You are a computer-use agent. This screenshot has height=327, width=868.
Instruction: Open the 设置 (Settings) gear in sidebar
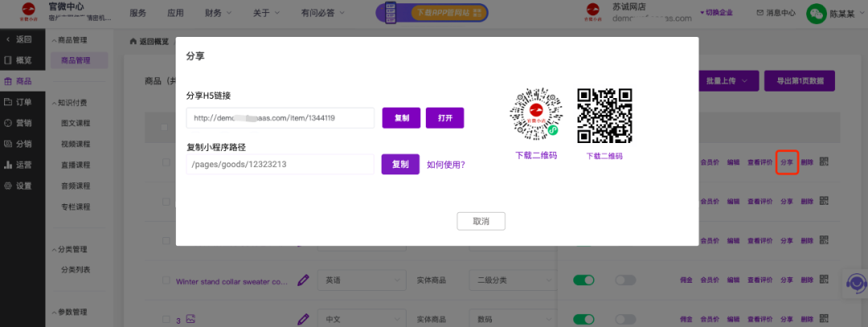tap(9, 186)
